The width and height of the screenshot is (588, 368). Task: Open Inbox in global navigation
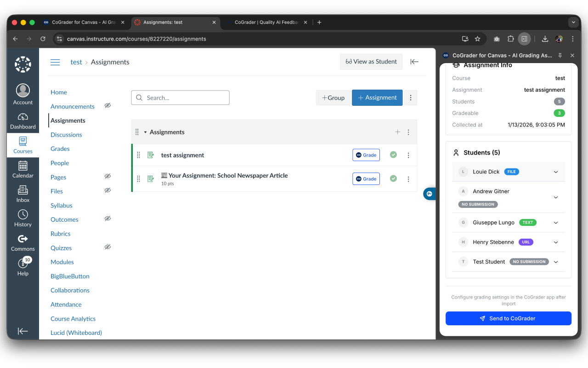(23, 194)
